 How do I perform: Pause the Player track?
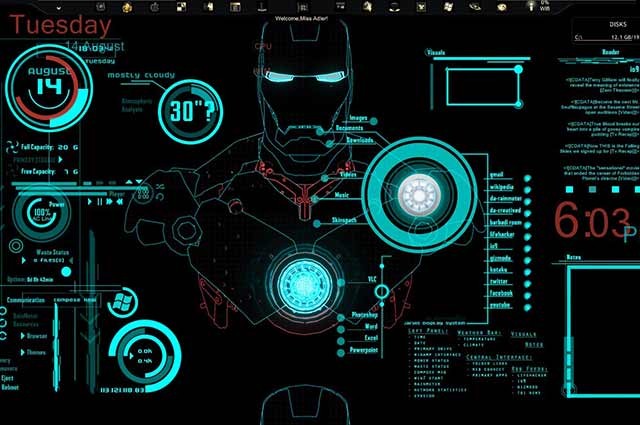100,202
